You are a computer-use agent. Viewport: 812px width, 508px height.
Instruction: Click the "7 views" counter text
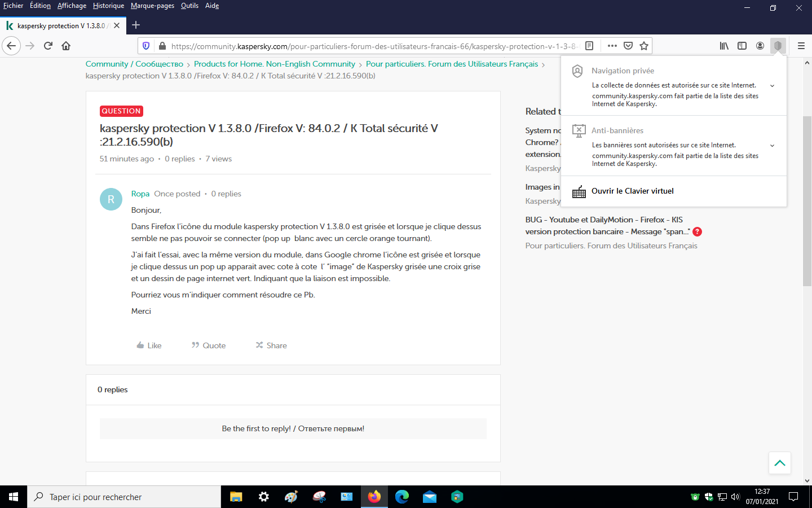[219, 159]
